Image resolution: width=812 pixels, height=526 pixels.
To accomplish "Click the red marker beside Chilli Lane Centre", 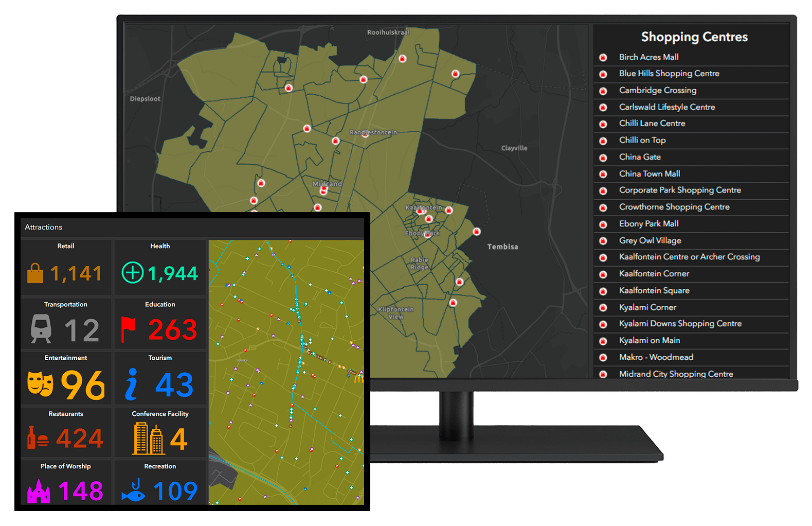I will pos(603,124).
